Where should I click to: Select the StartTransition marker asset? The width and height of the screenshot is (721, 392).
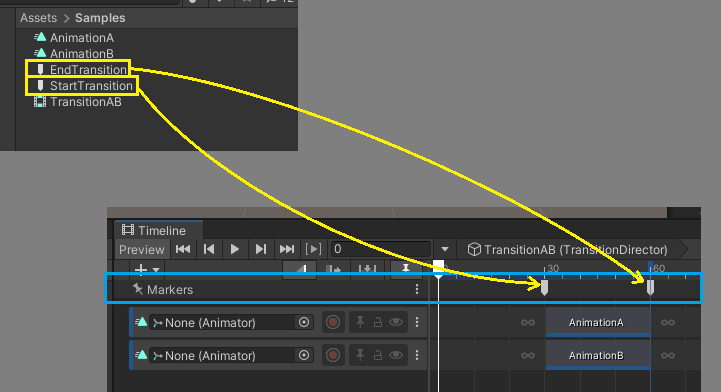[84, 85]
